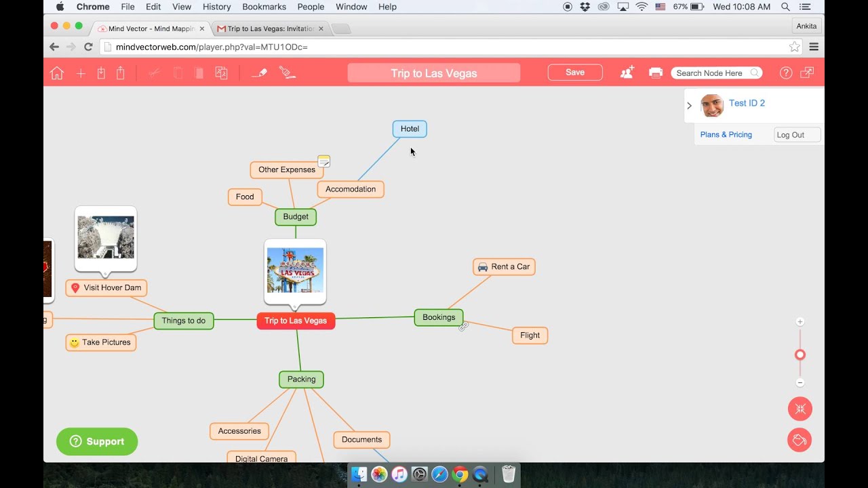Open the print icon near search bar
The image size is (868, 488).
click(x=655, y=72)
